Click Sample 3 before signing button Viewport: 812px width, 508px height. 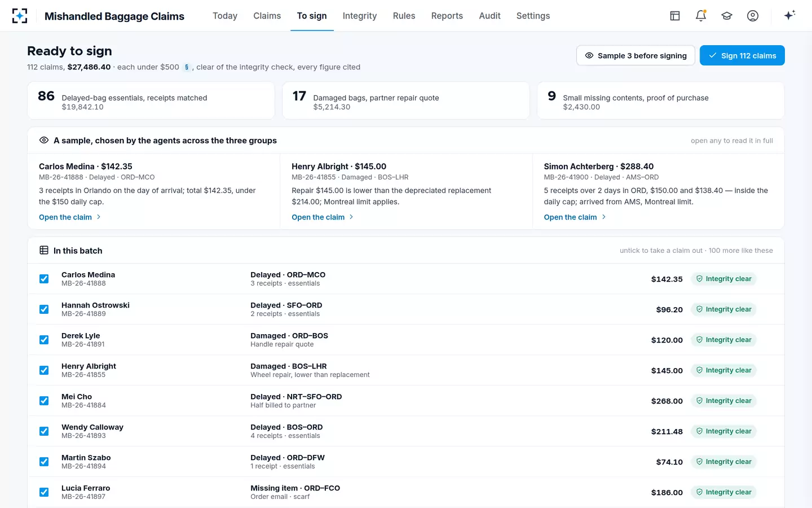coord(636,55)
